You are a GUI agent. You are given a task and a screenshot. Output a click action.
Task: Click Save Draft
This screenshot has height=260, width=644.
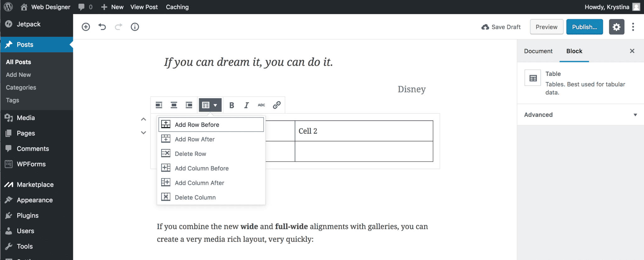tap(501, 27)
